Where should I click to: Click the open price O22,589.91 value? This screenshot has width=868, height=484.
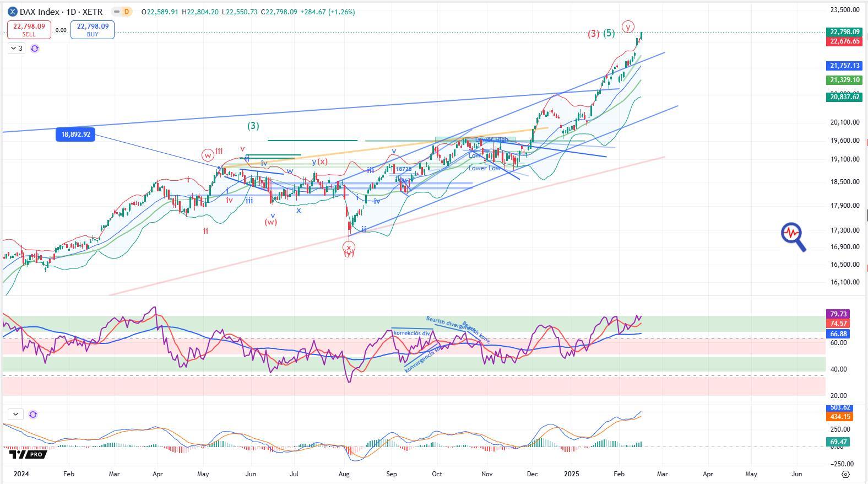159,12
